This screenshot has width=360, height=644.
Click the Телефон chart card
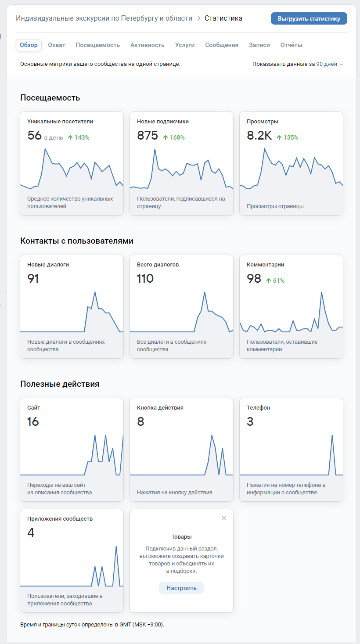(x=291, y=450)
